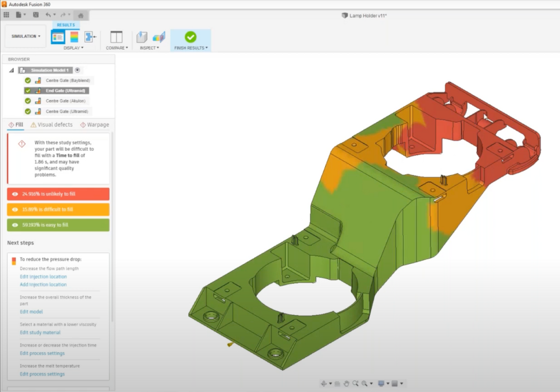Click the study icon beside Centre Gate (Akulon)

pos(38,101)
